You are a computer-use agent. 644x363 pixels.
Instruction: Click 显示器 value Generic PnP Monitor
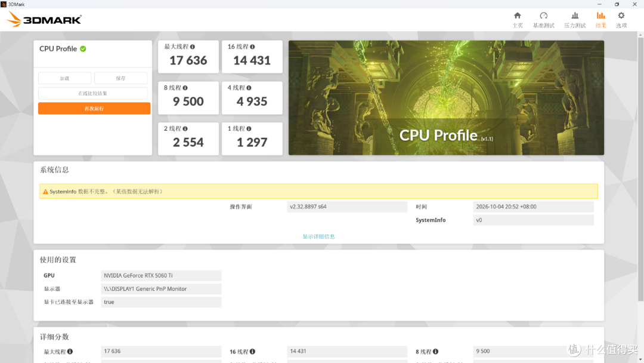[x=161, y=288]
